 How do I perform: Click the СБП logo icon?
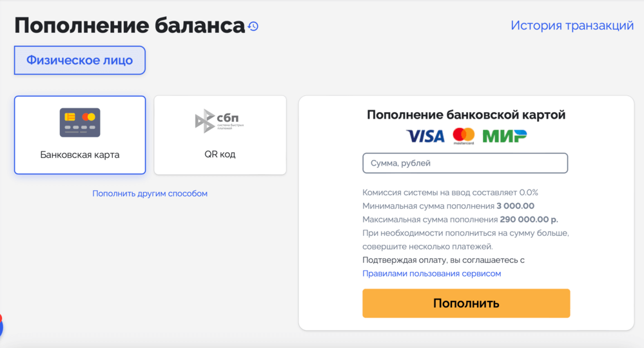pos(219,121)
